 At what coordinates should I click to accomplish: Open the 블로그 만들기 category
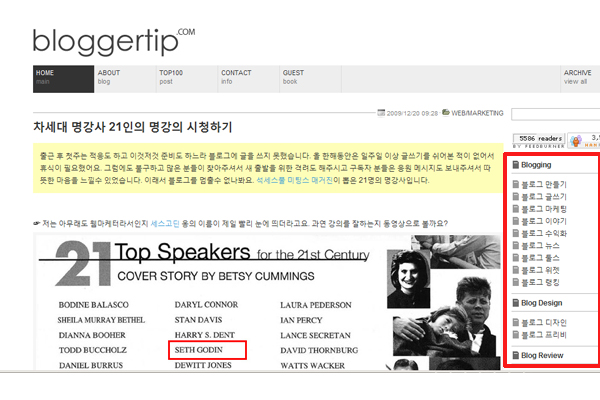(544, 184)
